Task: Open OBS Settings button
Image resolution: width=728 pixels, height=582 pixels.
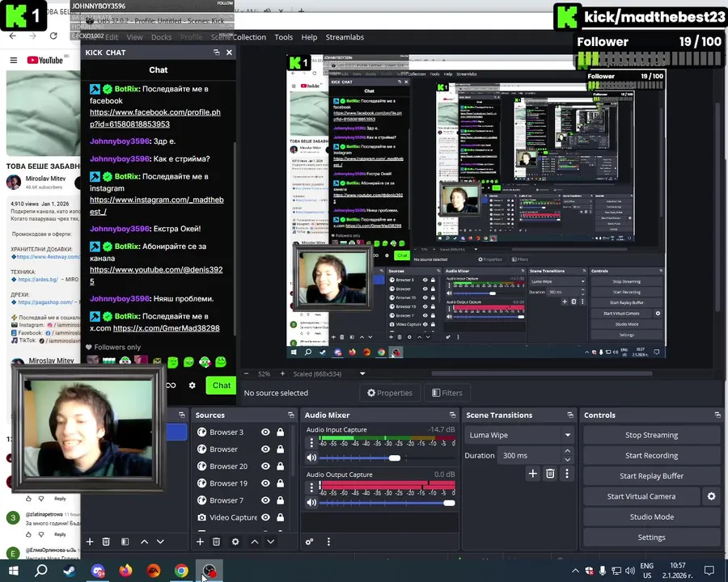Action: (651, 537)
